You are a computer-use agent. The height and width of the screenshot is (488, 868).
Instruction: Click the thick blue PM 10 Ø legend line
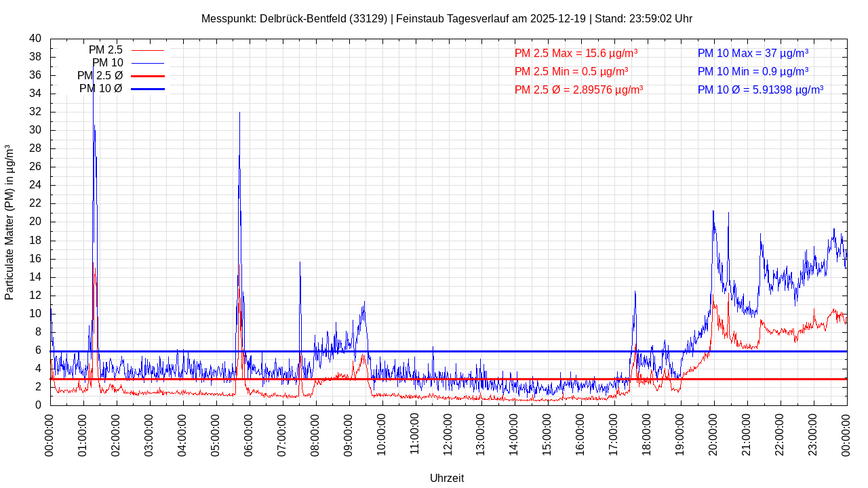pyautogui.click(x=148, y=89)
